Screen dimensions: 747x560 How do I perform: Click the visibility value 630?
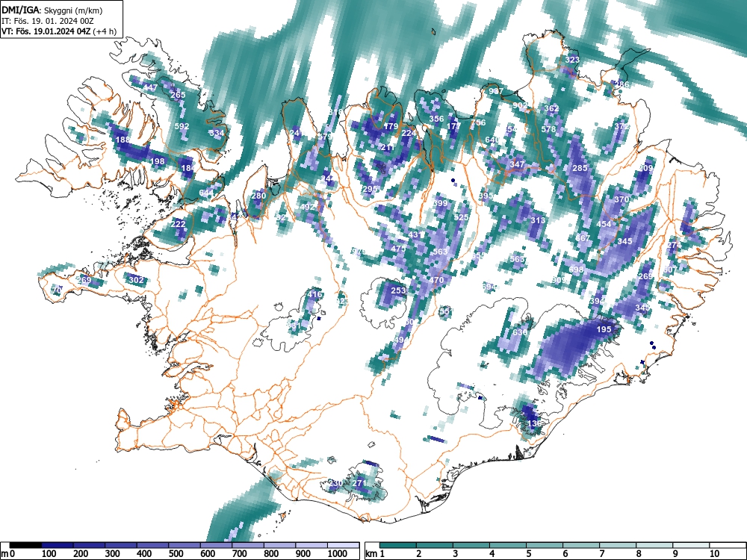coord(520,332)
